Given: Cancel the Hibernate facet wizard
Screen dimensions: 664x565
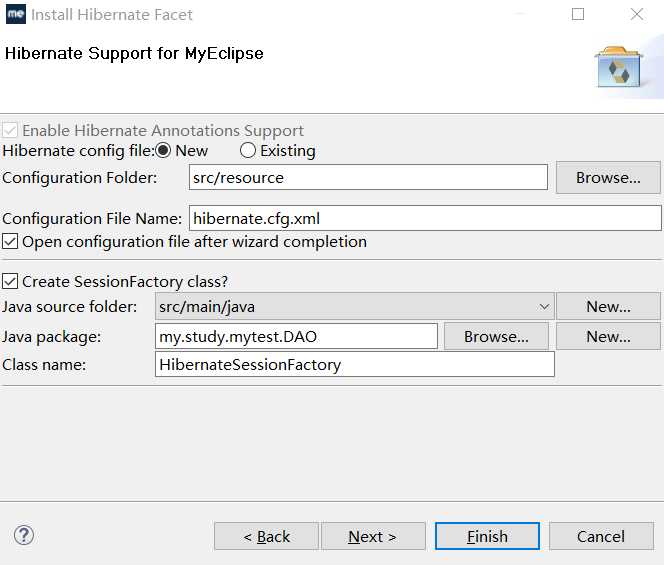Looking at the screenshot, I should [x=601, y=536].
